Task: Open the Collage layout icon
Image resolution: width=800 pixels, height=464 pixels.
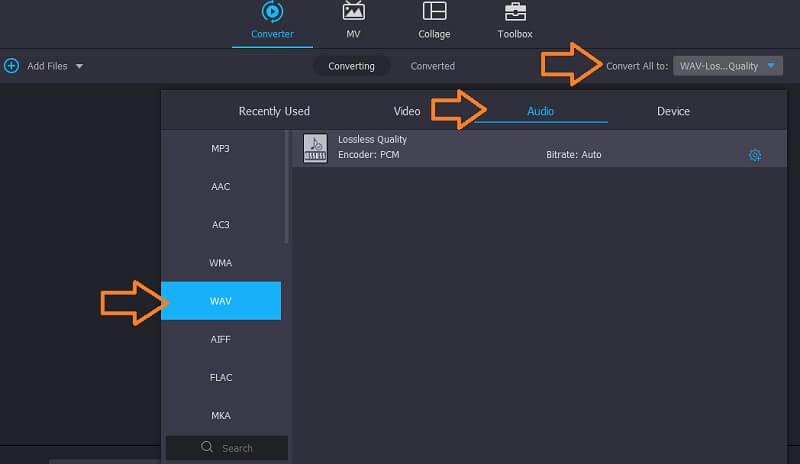Action: (434, 12)
